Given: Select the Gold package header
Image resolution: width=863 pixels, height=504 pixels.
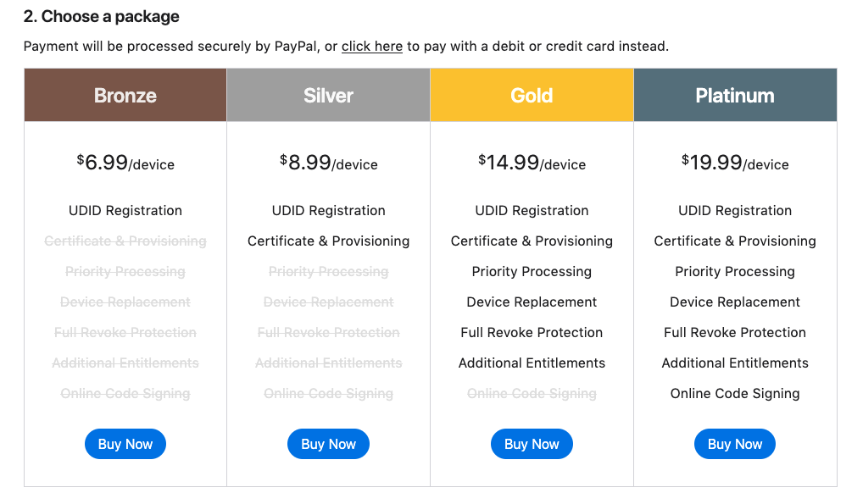Looking at the screenshot, I should [532, 96].
